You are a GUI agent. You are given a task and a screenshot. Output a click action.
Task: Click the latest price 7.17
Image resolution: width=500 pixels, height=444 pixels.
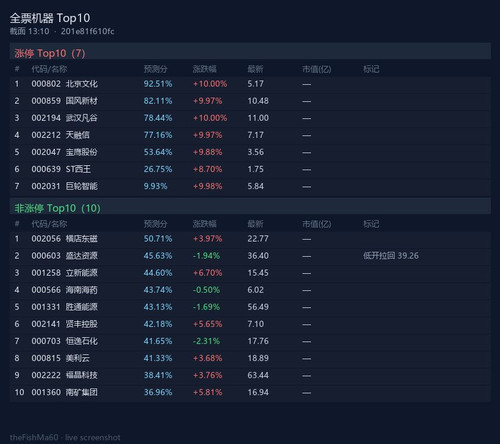point(255,135)
